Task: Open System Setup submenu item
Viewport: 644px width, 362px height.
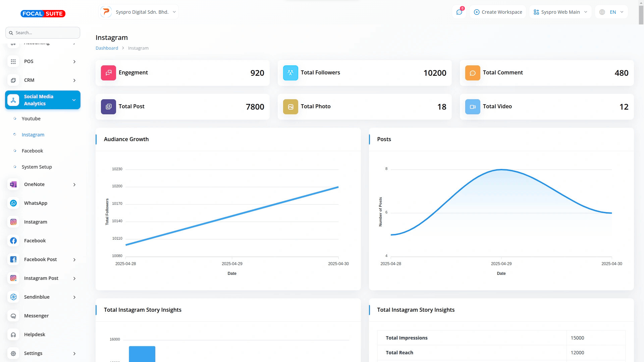Action: point(37,167)
